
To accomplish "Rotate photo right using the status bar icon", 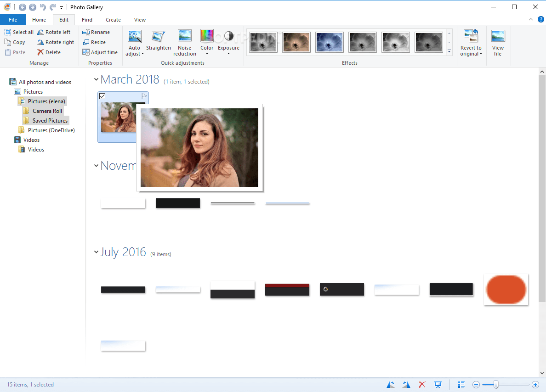I will pyautogui.click(x=406, y=384).
